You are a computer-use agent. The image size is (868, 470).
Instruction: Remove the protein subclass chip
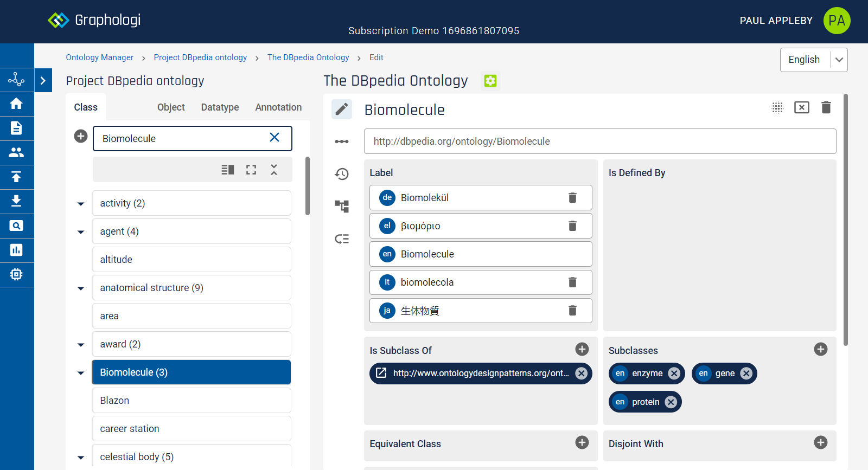point(671,402)
